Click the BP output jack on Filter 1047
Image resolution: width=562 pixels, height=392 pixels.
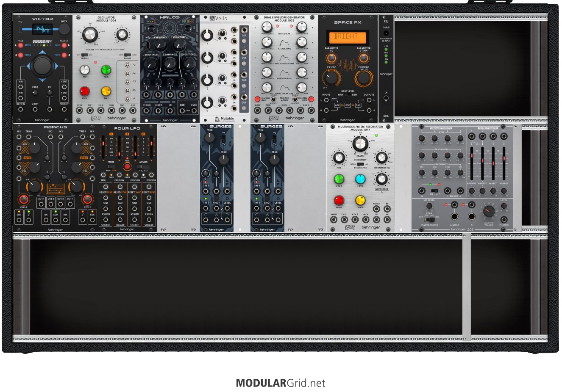(387, 209)
